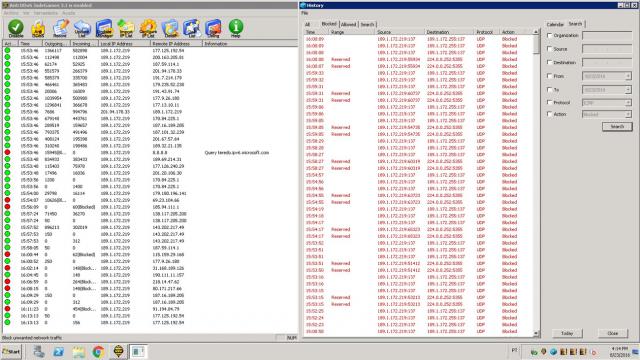Sort History by the Source column header

pyautogui.click(x=399, y=32)
